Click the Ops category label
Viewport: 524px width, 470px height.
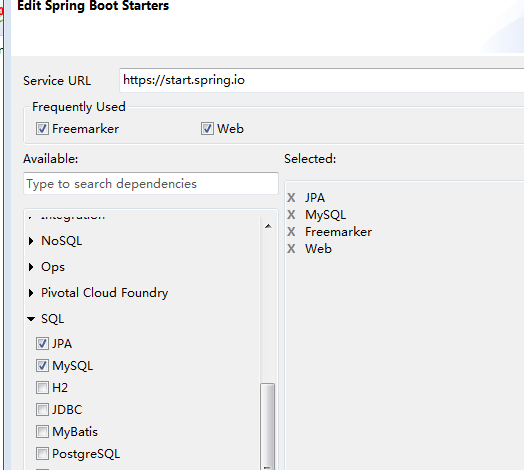click(x=53, y=267)
